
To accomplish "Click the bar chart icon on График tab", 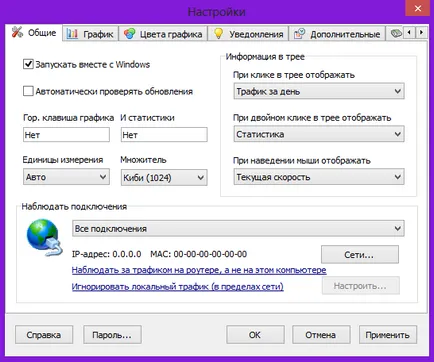I will click(x=72, y=34).
